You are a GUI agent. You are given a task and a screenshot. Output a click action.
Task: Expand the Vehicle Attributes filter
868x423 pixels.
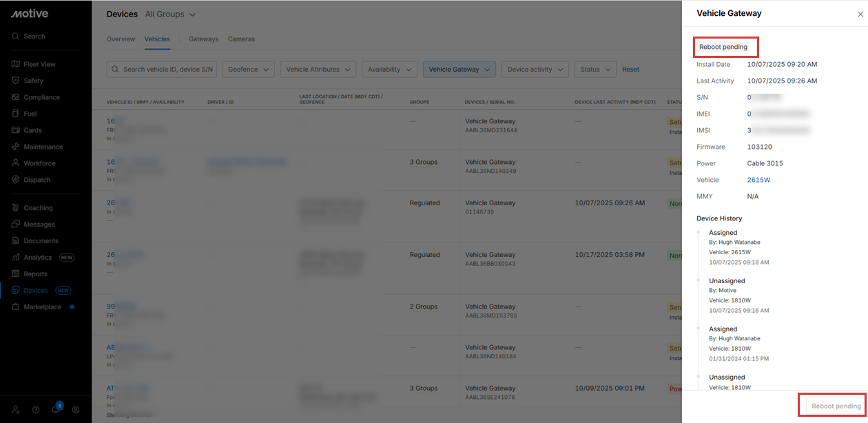tap(318, 70)
